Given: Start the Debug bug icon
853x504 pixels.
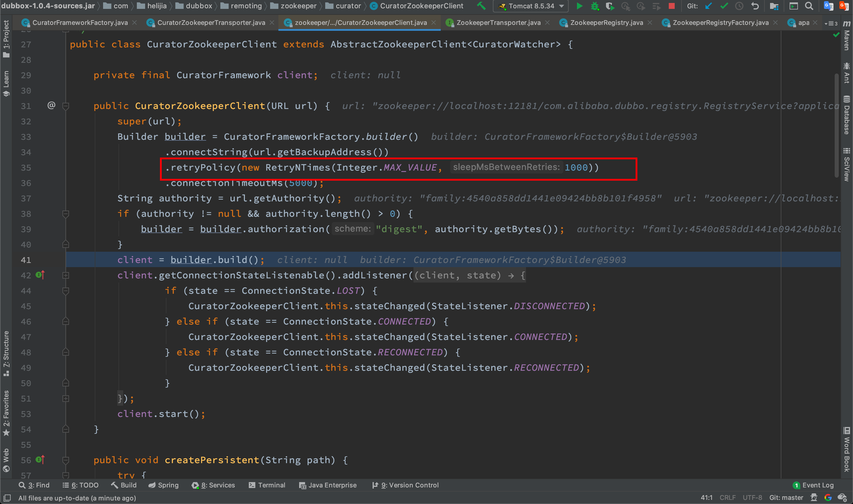Looking at the screenshot, I should (594, 6).
